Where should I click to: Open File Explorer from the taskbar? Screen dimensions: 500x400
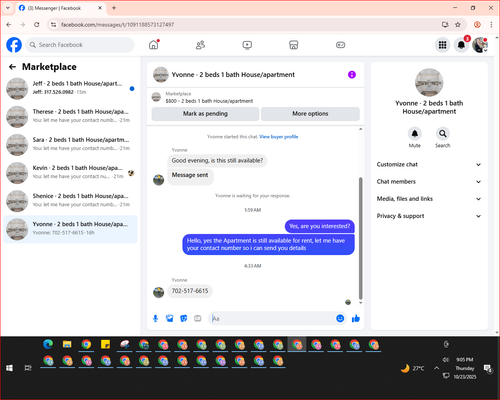click(x=67, y=344)
